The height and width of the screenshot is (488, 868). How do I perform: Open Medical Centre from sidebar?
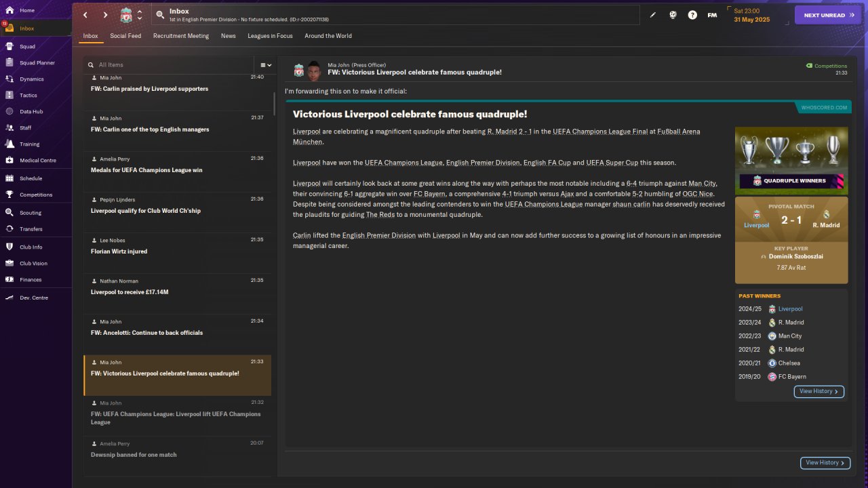[x=9, y=161]
